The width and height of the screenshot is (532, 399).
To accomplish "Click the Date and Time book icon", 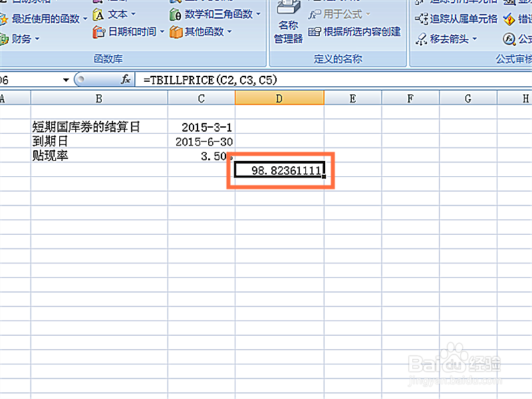I will pos(98,32).
